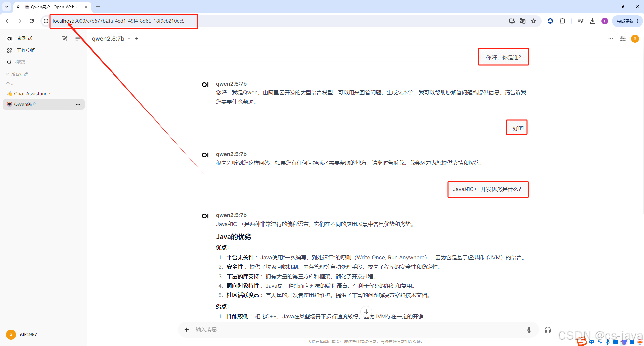The height and width of the screenshot is (346, 644).
Task: Click the search magnifier icon in sidebar
Action: point(9,62)
